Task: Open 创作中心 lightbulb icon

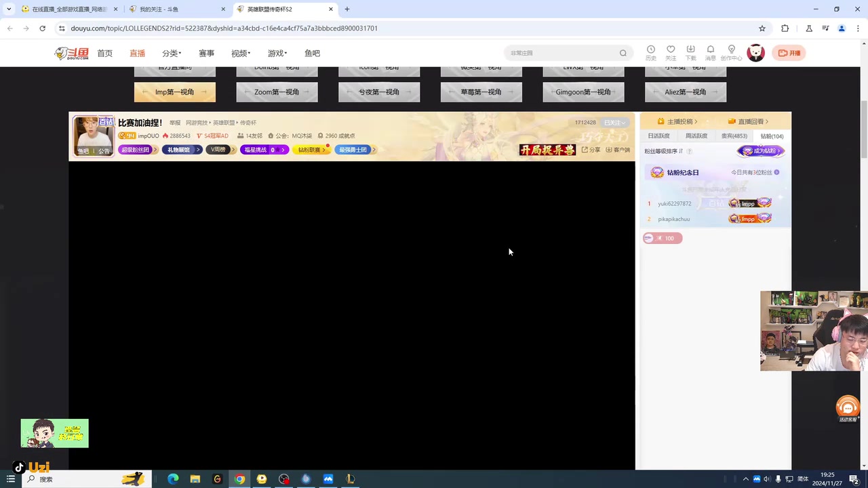Action: coord(731,50)
